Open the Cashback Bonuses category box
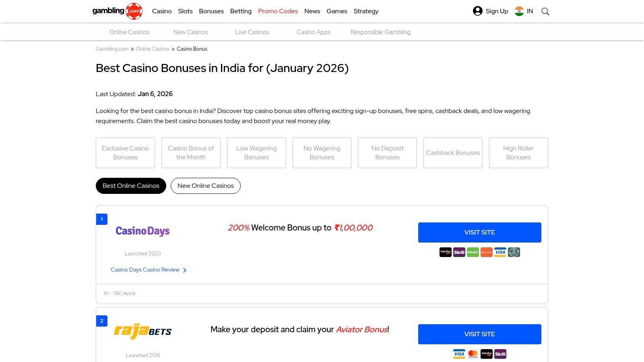The width and height of the screenshot is (644, 362). point(453,153)
